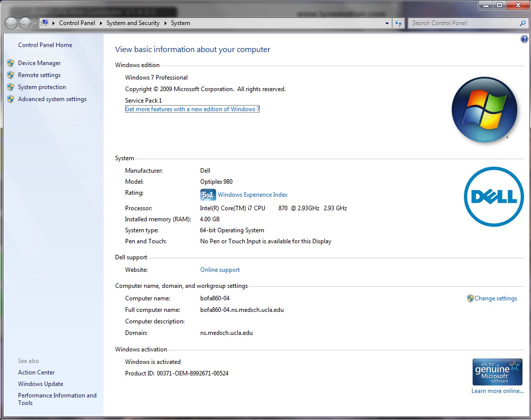Click the search magnifier icon
The height and width of the screenshot is (420, 531).
click(522, 23)
